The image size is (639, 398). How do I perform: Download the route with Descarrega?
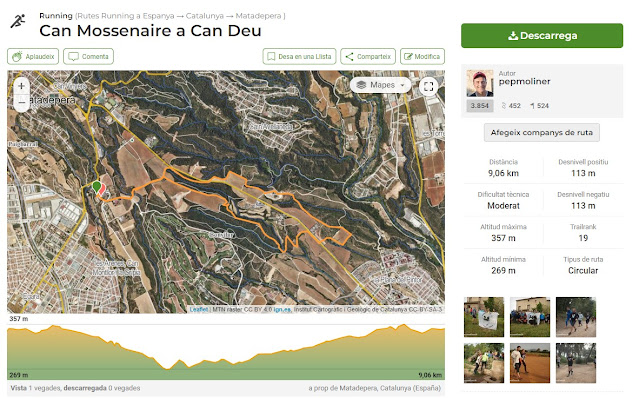[542, 35]
